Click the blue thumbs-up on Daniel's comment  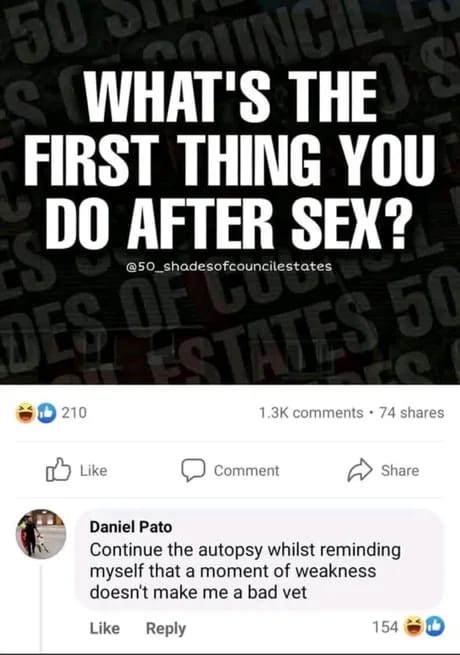point(435,627)
